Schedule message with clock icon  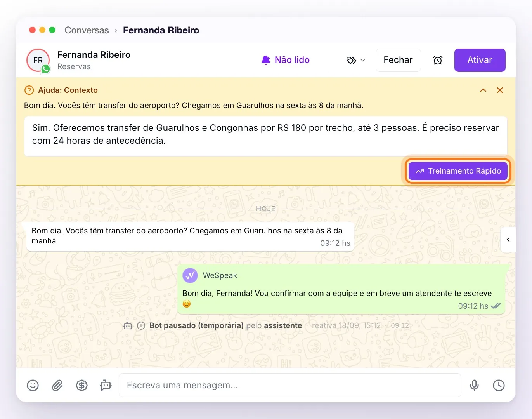(499, 385)
